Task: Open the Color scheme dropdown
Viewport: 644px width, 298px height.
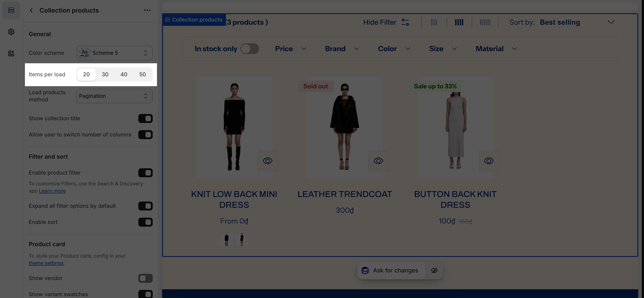Action: (114, 53)
